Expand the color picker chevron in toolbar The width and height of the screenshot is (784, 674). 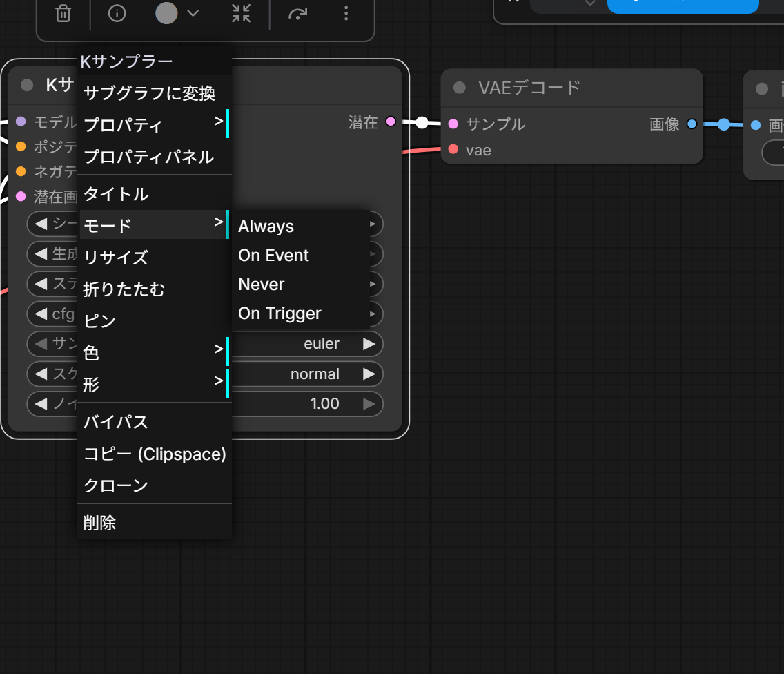tap(193, 13)
